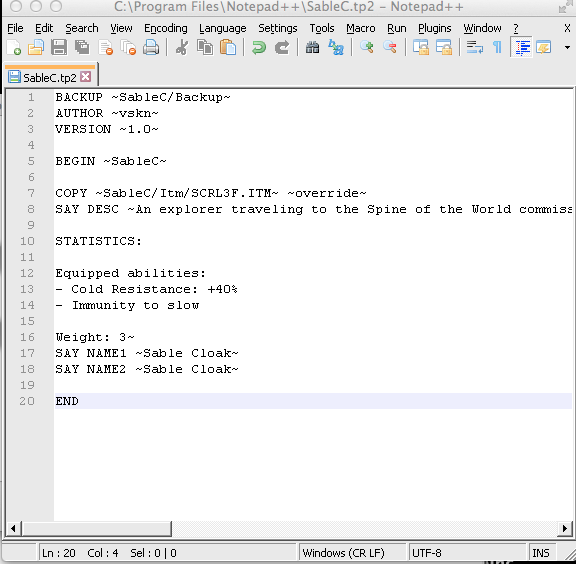
Task: Click the horizontal scrollbar thumb
Action: click(x=97, y=529)
